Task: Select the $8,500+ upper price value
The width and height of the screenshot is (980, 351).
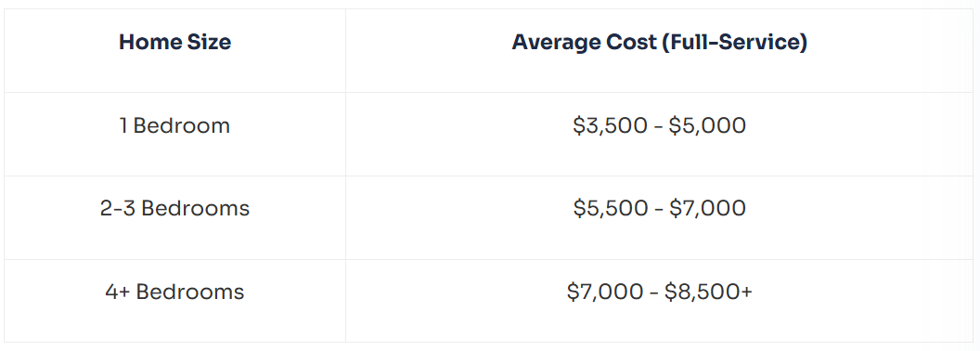Action: pos(709,292)
